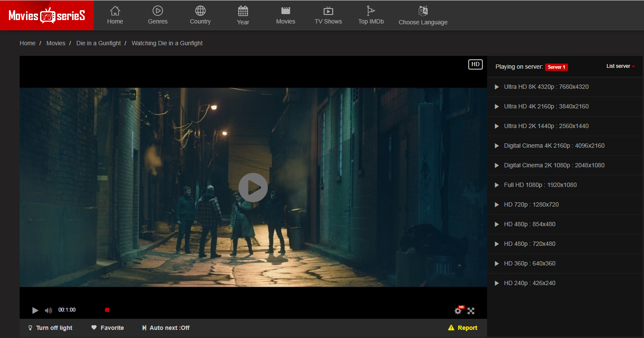Mute the video with the speaker icon

coord(49,310)
